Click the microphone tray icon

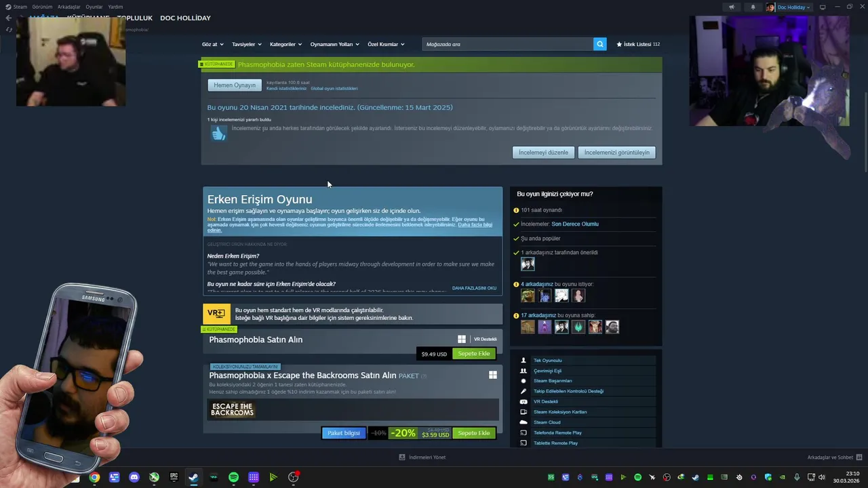click(x=797, y=477)
